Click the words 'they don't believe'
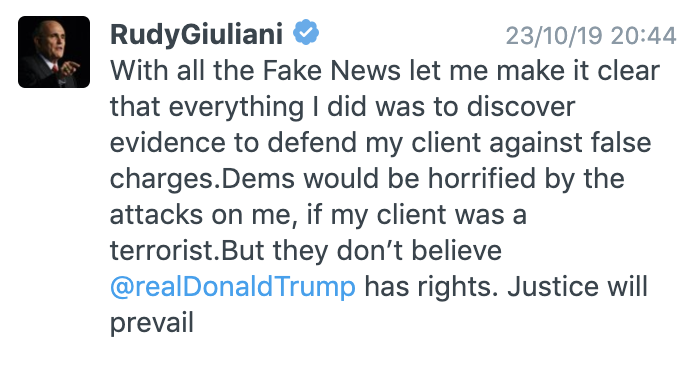696x376 pixels. point(388,251)
